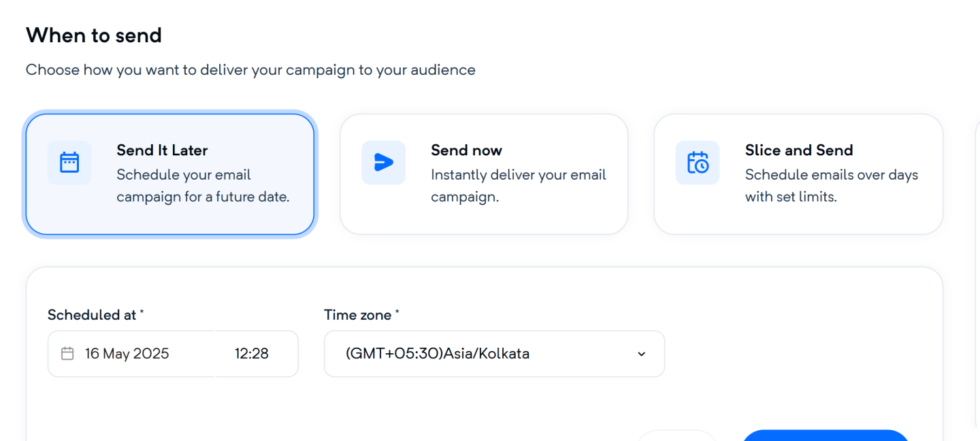This screenshot has width=980, height=441.
Task: Click the "Choose how you want to deliver" subtitle
Action: [250, 69]
